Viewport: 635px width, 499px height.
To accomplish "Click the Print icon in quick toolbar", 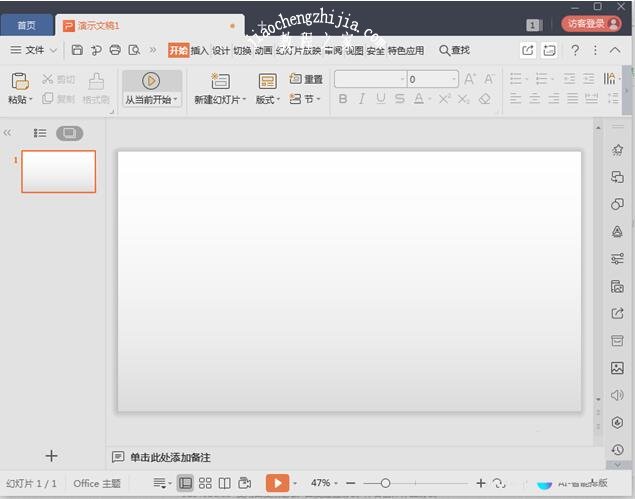I will 115,50.
